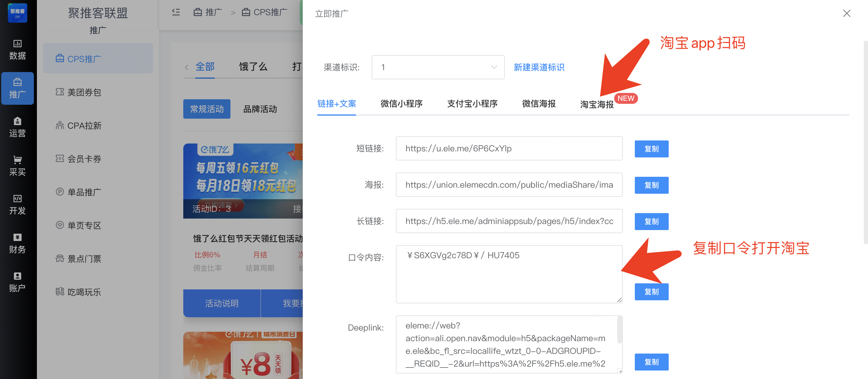Image resolution: width=868 pixels, height=379 pixels.
Task: Click inside the 长链接 input field
Action: pos(508,221)
